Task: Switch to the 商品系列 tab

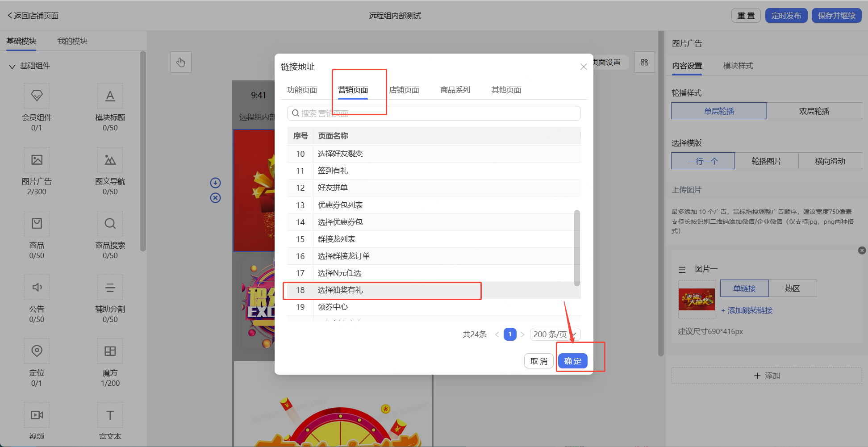Action: pos(455,90)
